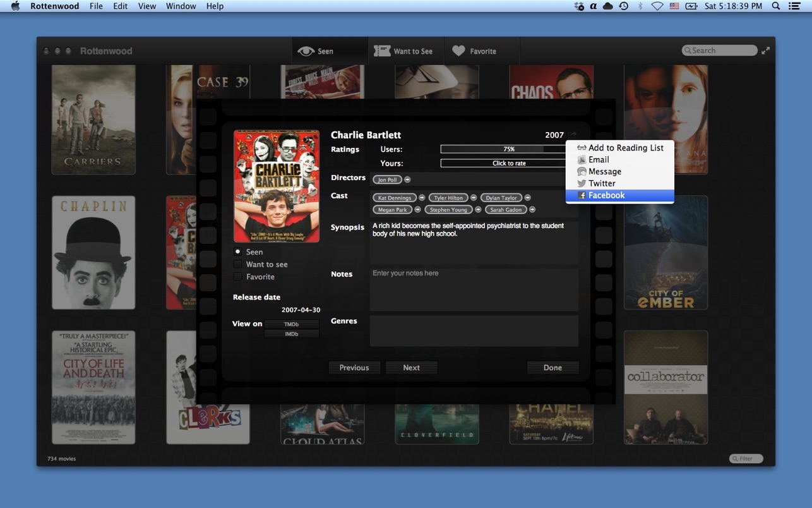The image size is (812, 508).
Task: Click the share arrow icon beside 2007
Action: point(572,135)
